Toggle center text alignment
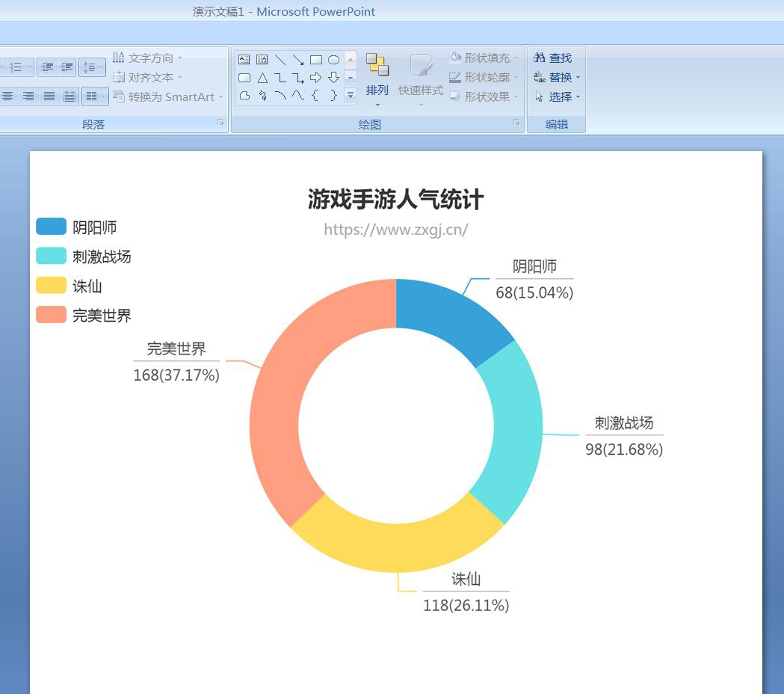 click(7, 96)
